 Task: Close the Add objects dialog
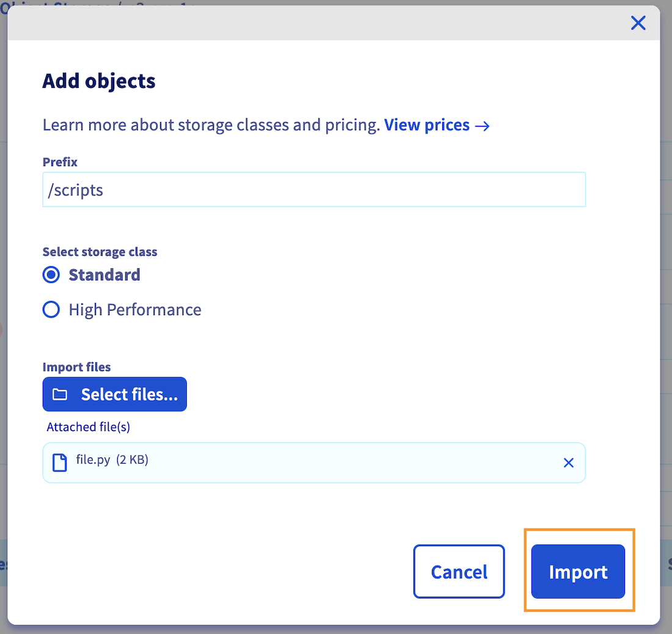pyautogui.click(x=638, y=23)
